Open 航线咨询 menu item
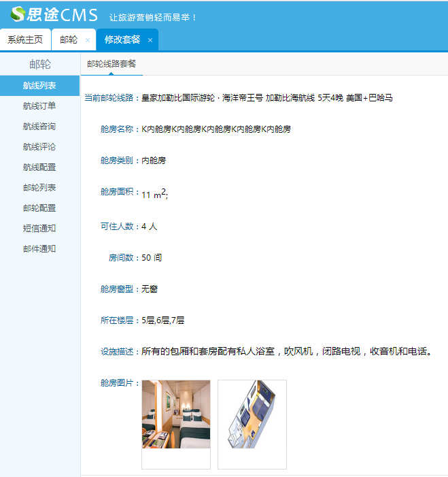This screenshot has height=477, width=448. (x=39, y=127)
